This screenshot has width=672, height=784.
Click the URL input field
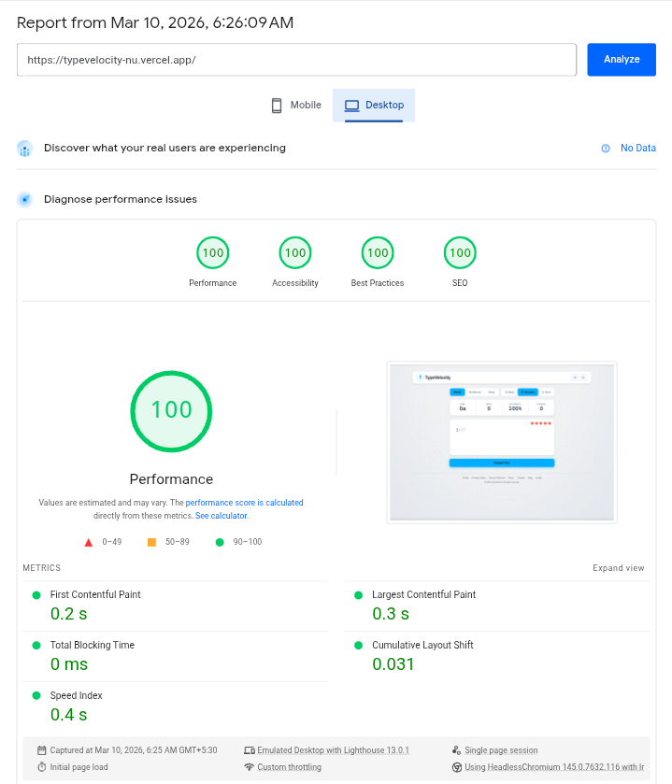tap(296, 60)
